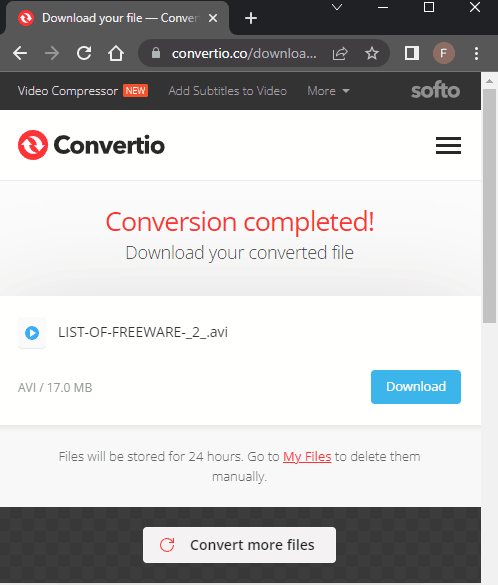Viewport: 498px width, 585px height.
Task: Toggle the browser side panel icon
Action: (x=412, y=53)
